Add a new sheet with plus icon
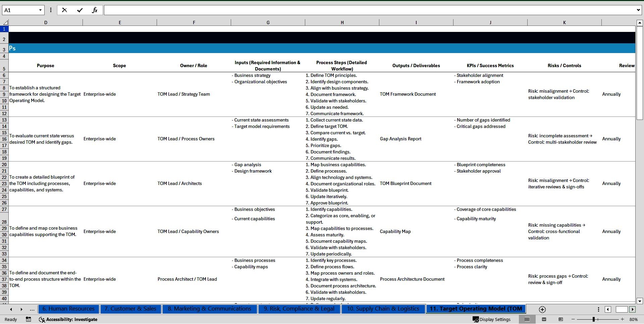 click(542, 309)
